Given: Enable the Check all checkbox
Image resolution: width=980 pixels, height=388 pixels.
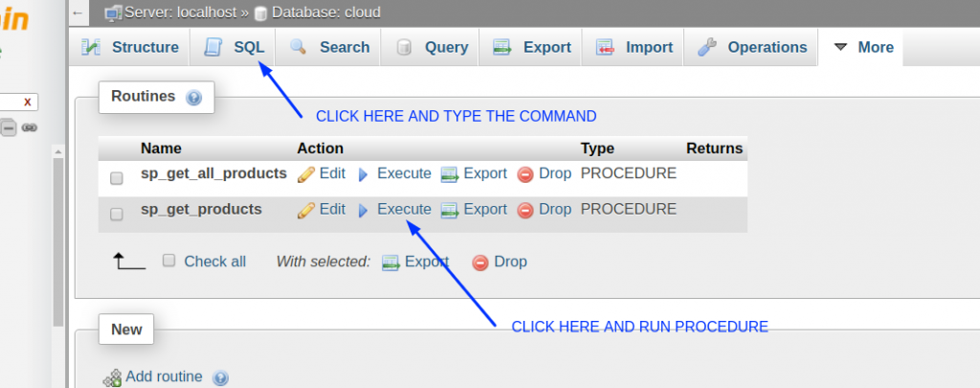Looking at the screenshot, I should click(168, 261).
